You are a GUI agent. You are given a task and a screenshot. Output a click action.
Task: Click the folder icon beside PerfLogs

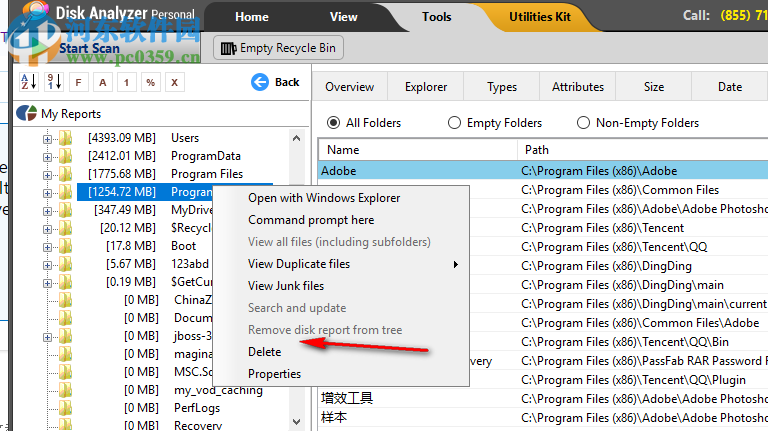coord(66,408)
